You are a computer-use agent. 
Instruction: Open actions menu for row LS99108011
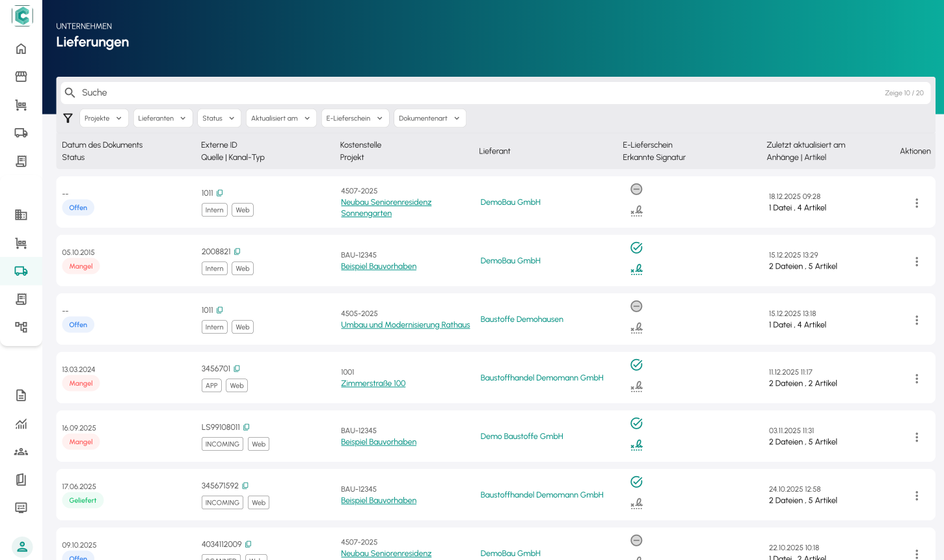pos(917,437)
